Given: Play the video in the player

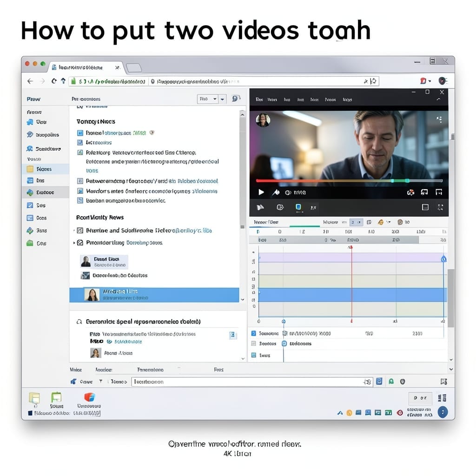Looking at the screenshot, I should pos(261,192).
